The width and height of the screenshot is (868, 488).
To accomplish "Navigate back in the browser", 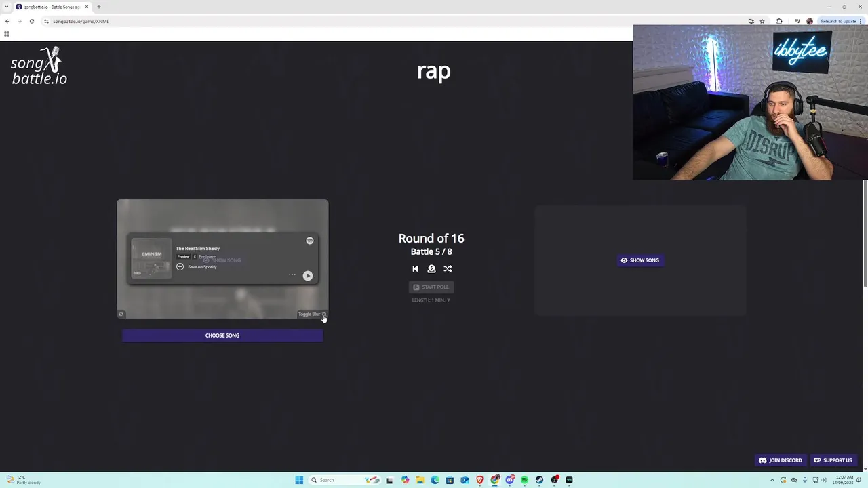I will click(7, 21).
